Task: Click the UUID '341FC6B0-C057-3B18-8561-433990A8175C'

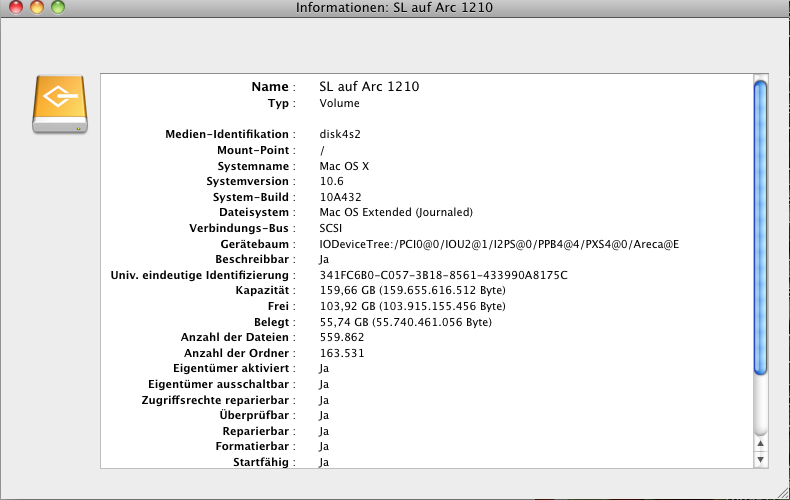Action: (x=443, y=275)
